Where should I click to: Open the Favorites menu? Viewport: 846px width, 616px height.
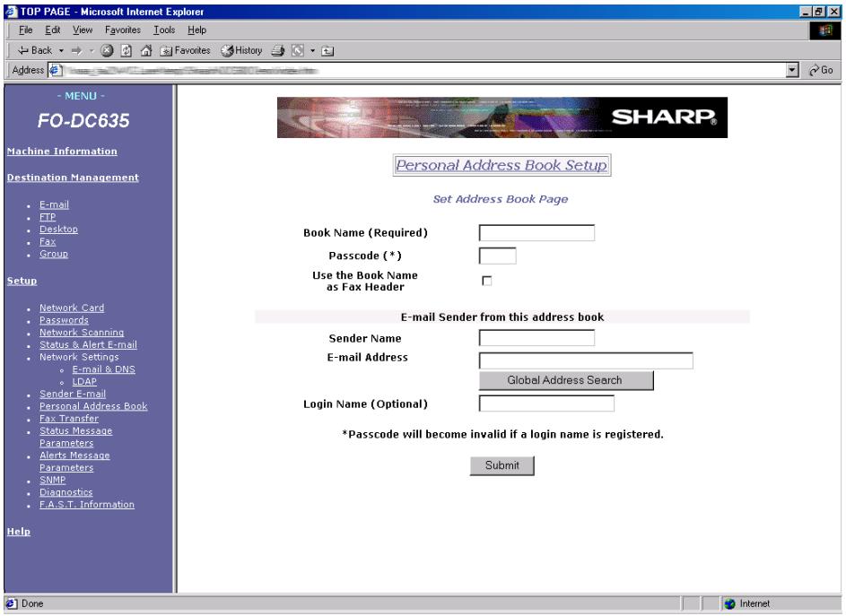123,30
